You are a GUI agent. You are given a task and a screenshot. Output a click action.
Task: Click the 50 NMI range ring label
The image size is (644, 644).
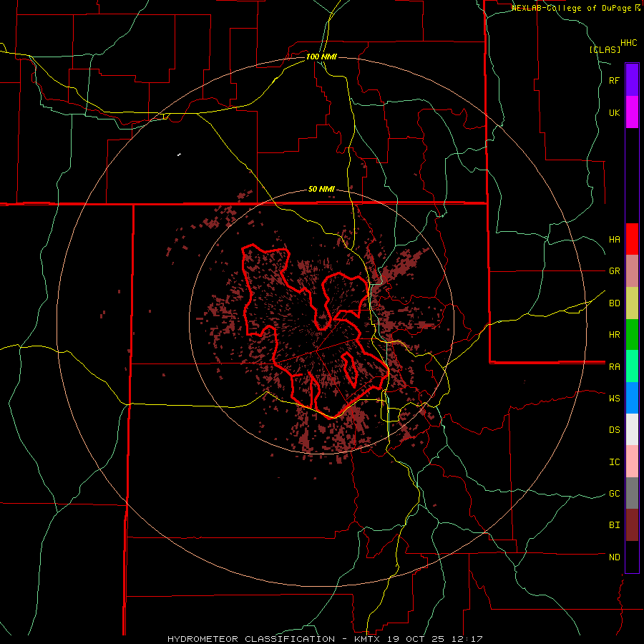coord(321,189)
